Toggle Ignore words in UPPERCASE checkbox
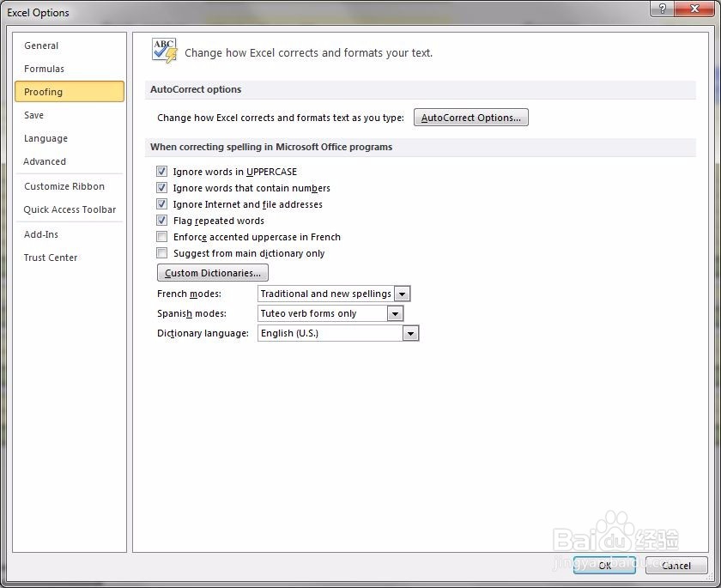Image resolution: width=721 pixels, height=588 pixels. [x=161, y=172]
